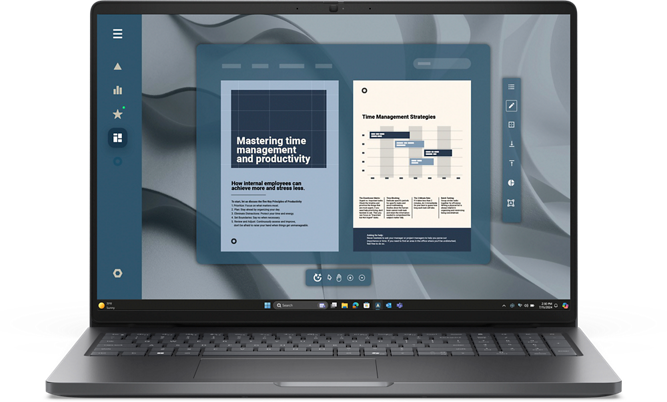
Task: Click the download arrow tool in right toolbar
Action: [x=511, y=144]
